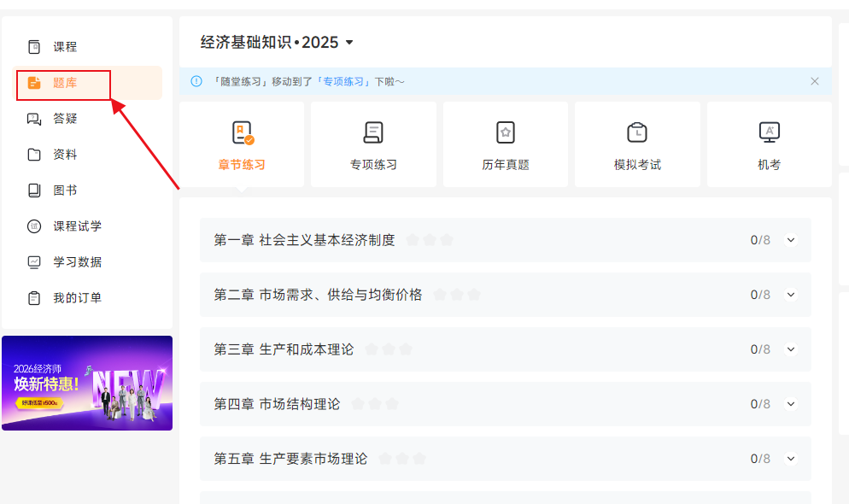
Task: Dismiss the notification banner
Action: click(814, 82)
